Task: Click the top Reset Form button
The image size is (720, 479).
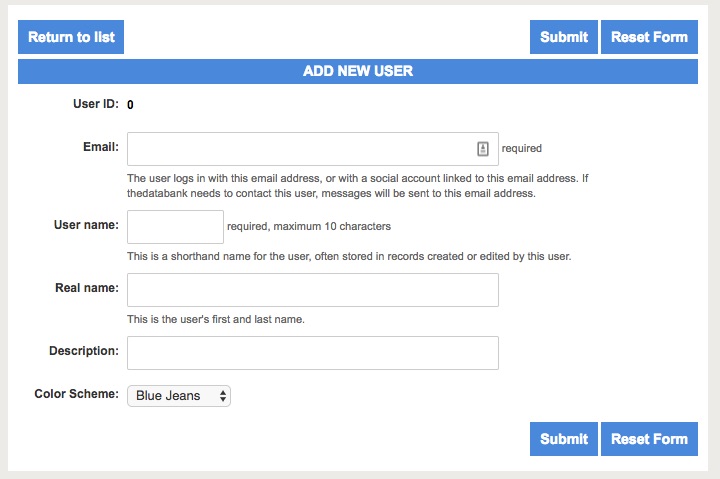Action: point(649,37)
